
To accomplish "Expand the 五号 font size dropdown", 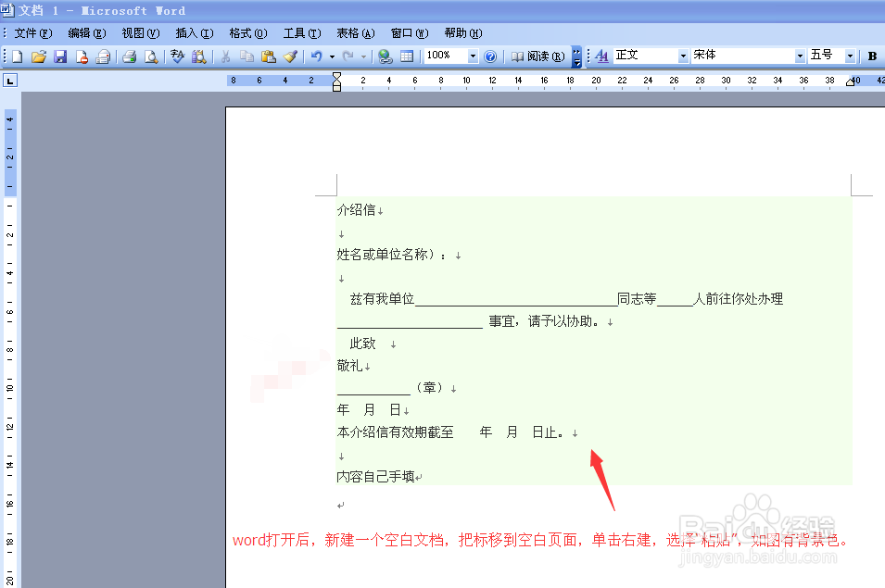I will point(850,56).
